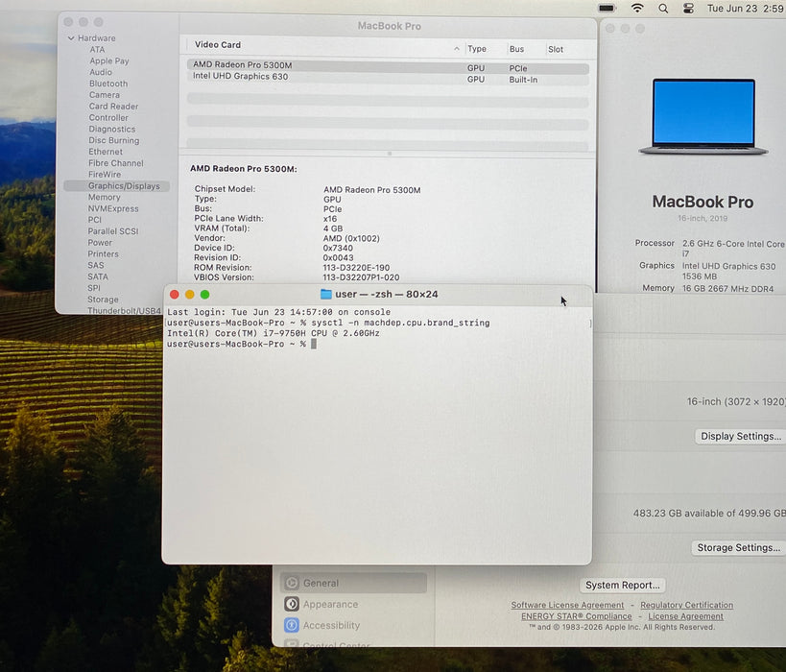
Task: Click the VBIOS Version value 113-D32207P1-020
Action: click(x=361, y=277)
